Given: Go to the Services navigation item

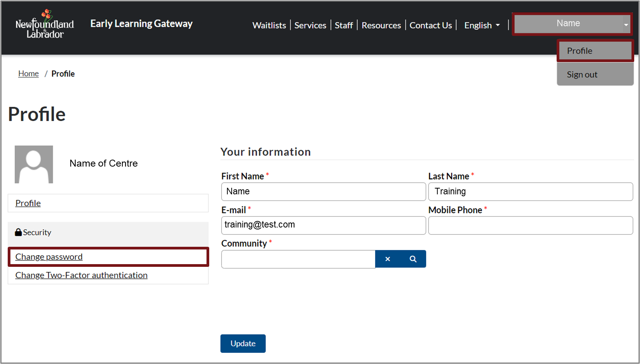Looking at the screenshot, I should (310, 25).
